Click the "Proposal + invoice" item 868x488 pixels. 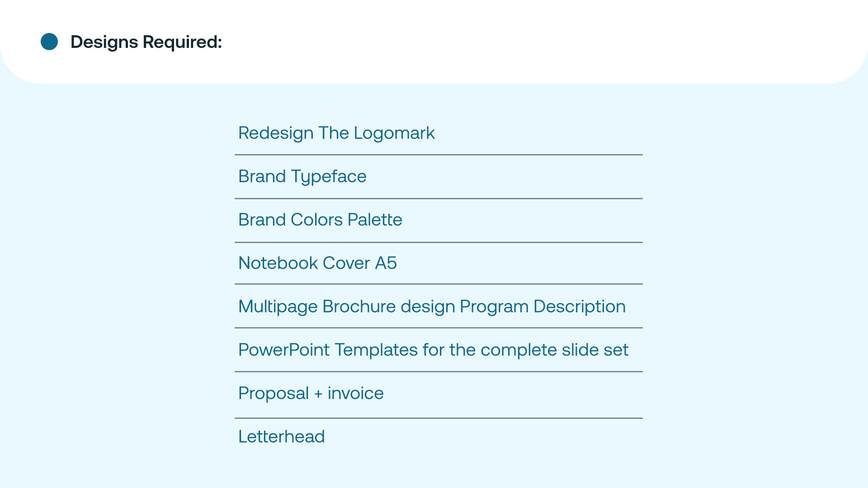[311, 393]
